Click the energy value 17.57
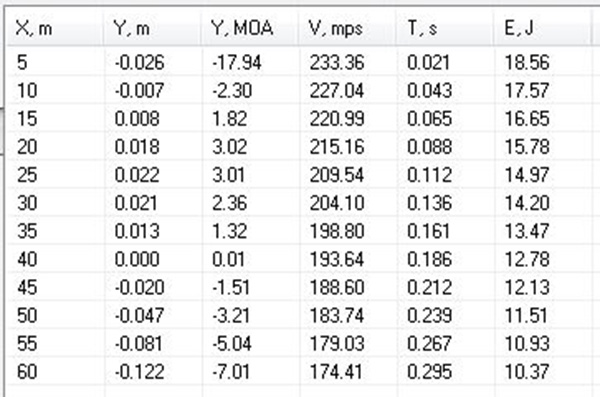The height and width of the screenshot is (397, 600). (527, 90)
